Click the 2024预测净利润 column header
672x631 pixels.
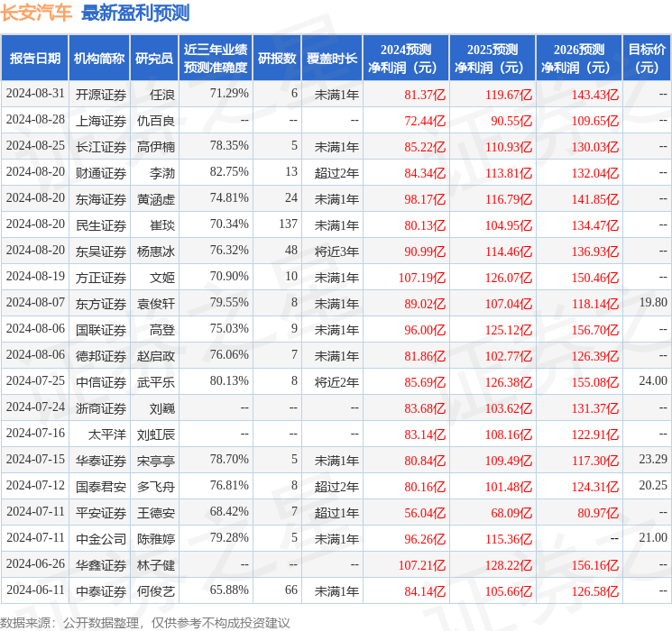click(405, 59)
